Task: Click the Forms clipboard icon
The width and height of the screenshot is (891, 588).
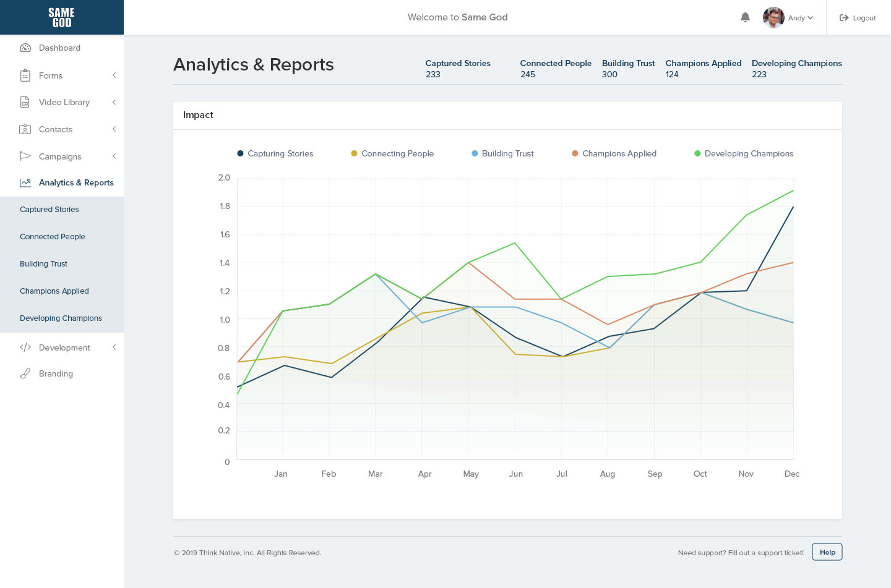Action: pyautogui.click(x=25, y=75)
